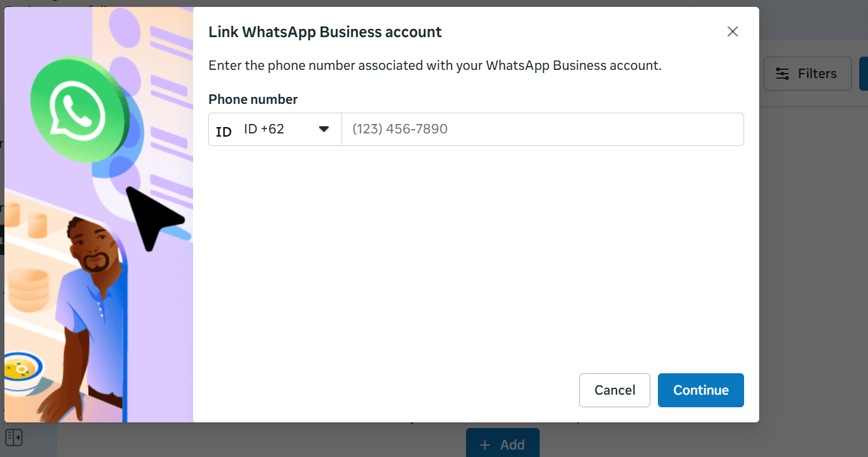Click the partially visible blue button beside Filters
This screenshot has width=868, height=457.
pyautogui.click(x=864, y=74)
